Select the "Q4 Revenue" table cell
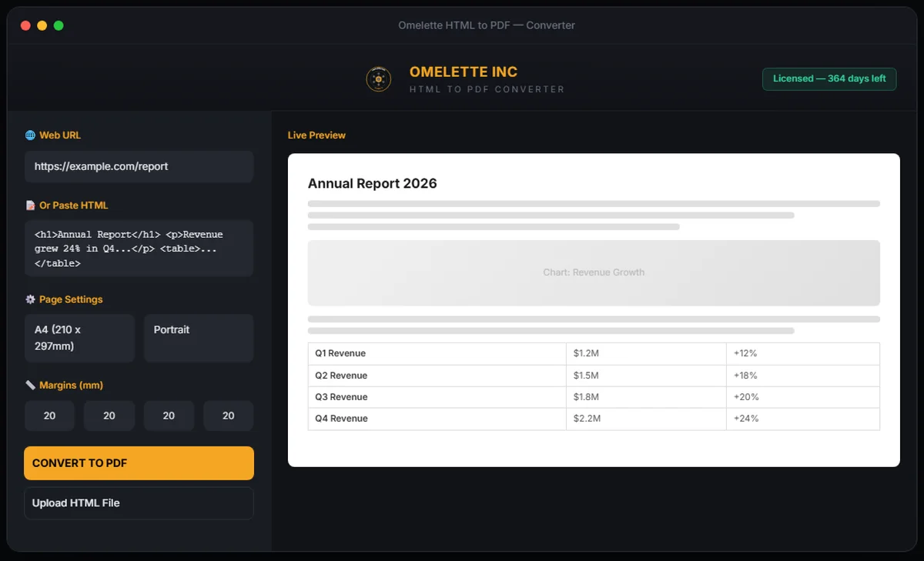924x561 pixels. point(437,419)
